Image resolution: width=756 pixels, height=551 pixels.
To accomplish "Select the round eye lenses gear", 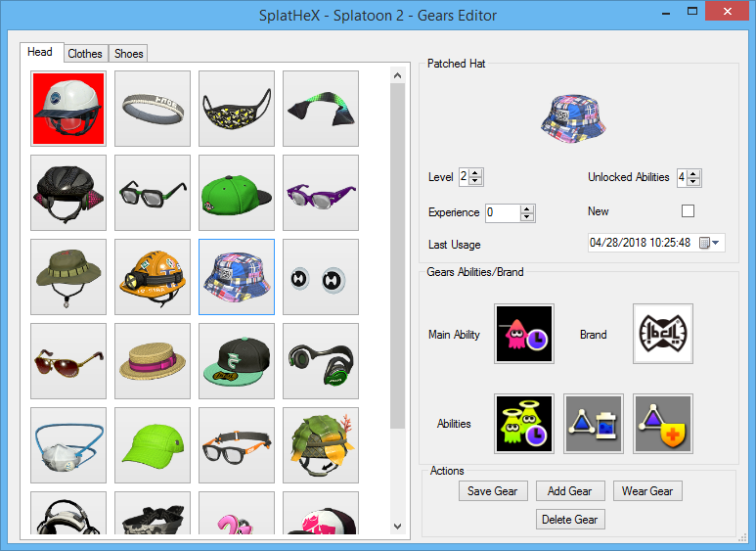I will point(321,277).
